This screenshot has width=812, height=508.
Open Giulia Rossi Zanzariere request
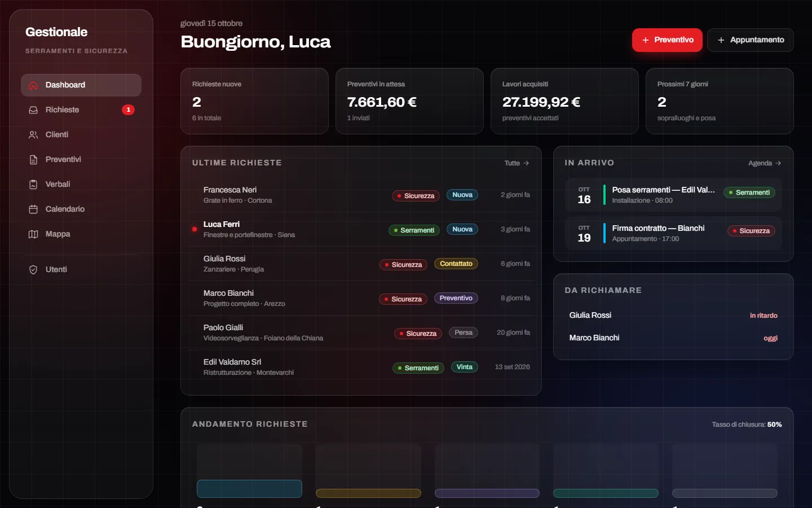pyautogui.click(x=361, y=264)
